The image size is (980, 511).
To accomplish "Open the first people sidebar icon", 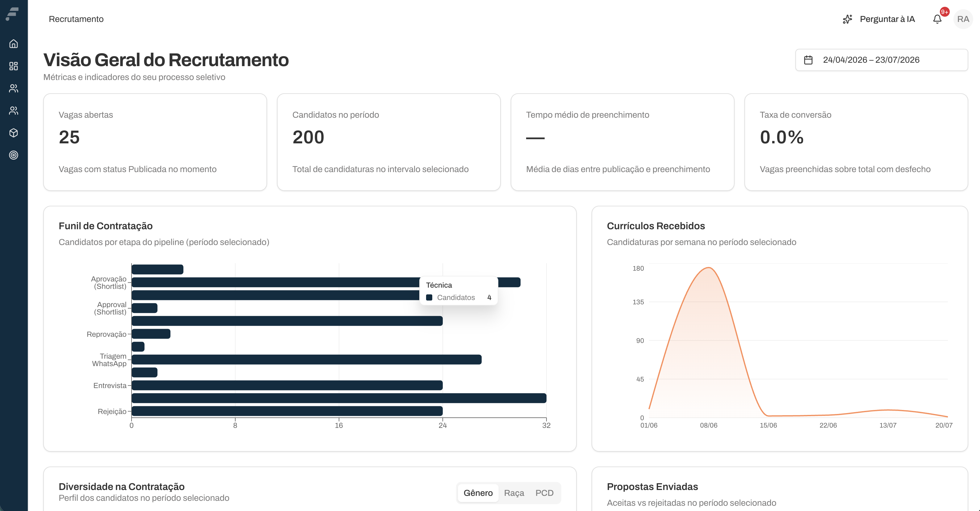I will point(14,88).
